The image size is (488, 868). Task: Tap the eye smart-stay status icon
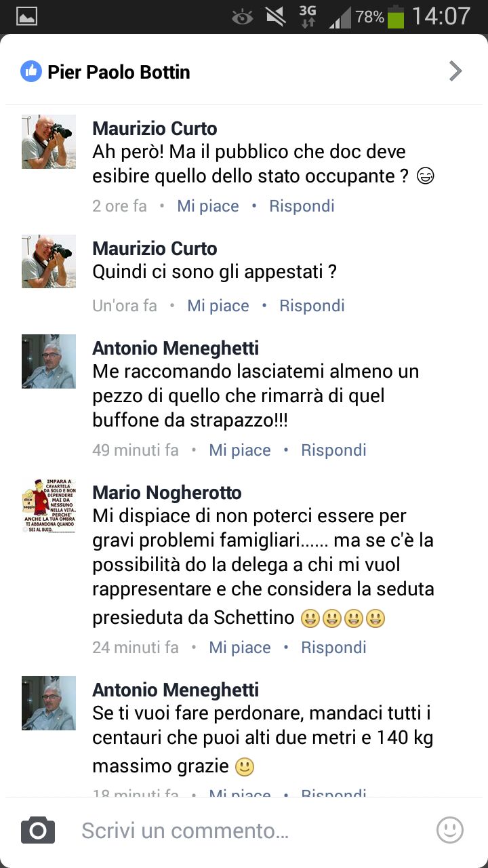[242, 17]
